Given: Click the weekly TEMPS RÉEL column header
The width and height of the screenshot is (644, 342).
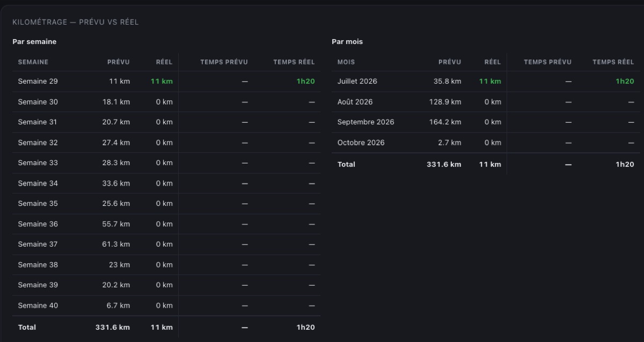Looking at the screenshot, I should click(x=294, y=62).
